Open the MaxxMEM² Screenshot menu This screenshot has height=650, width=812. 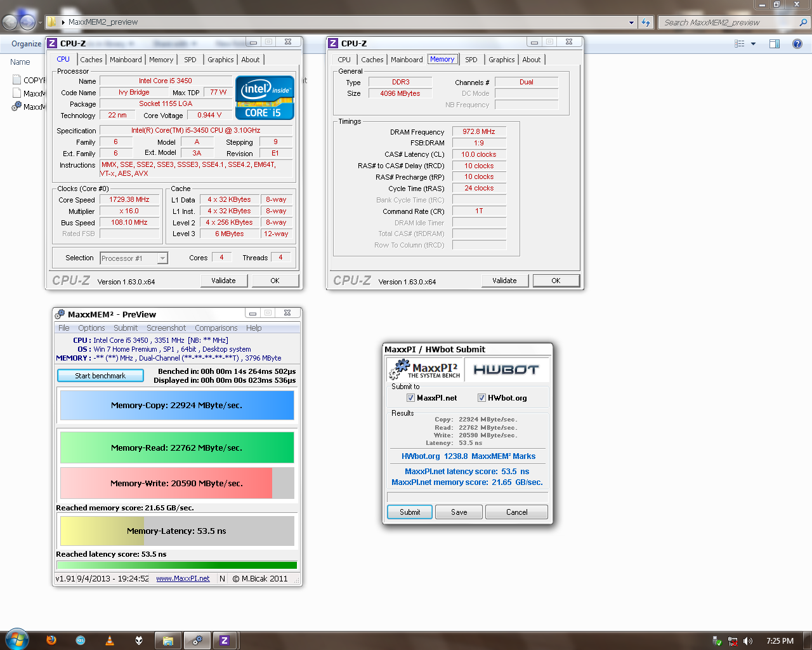coord(166,328)
